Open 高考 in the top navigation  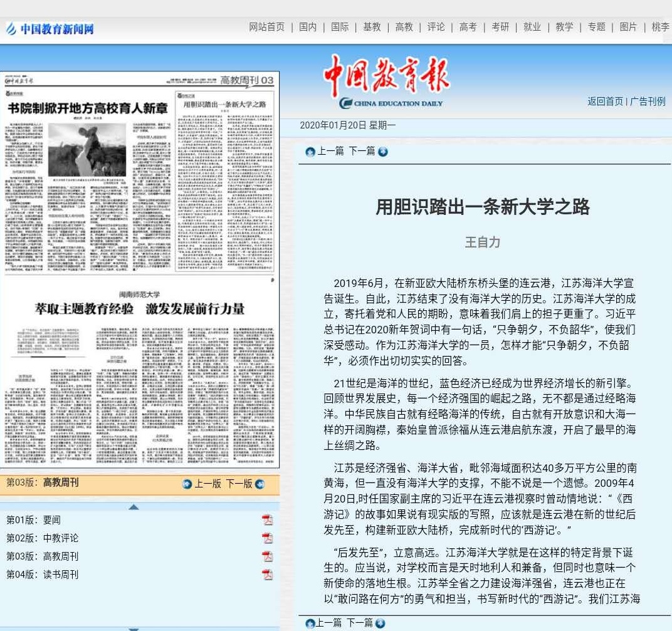468,27
